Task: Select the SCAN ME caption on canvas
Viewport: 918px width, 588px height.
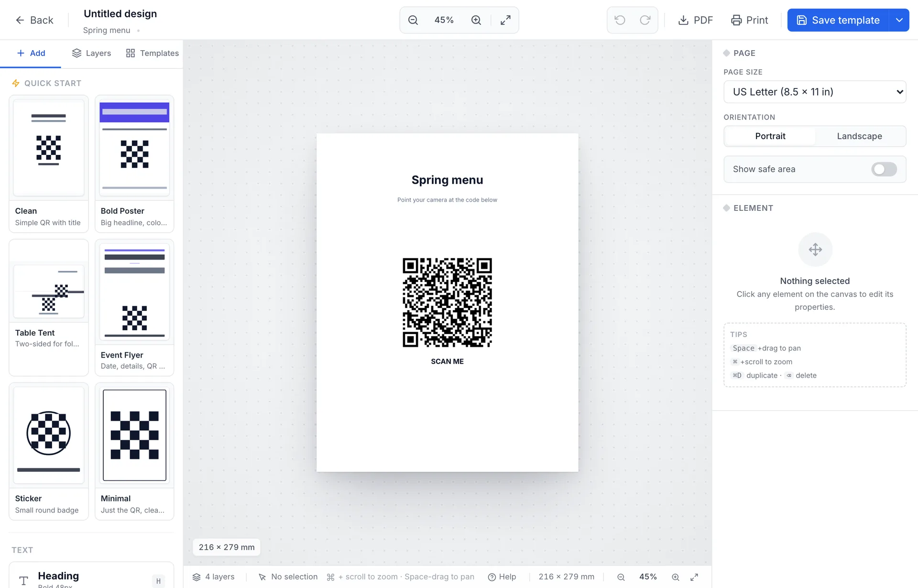Action: coord(447,361)
